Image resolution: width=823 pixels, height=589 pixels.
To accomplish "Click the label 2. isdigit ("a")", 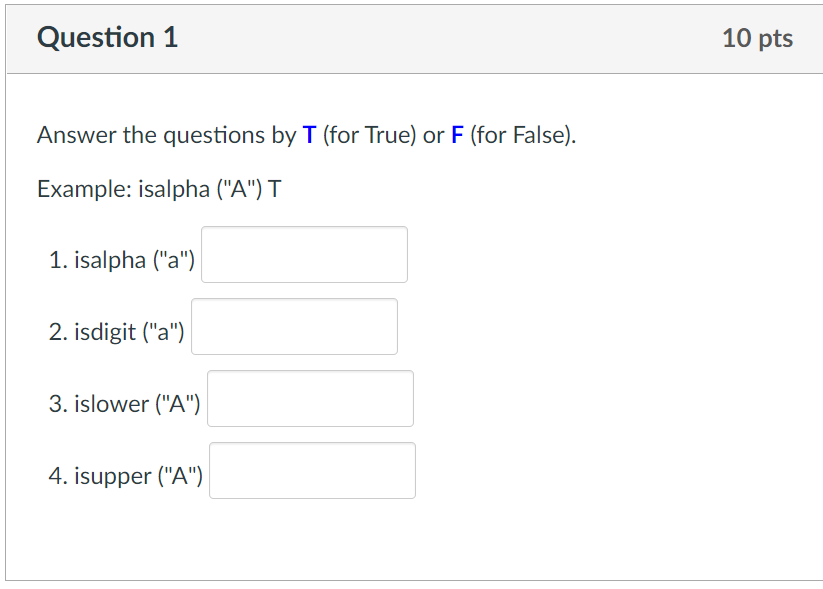I will click(118, 331).
